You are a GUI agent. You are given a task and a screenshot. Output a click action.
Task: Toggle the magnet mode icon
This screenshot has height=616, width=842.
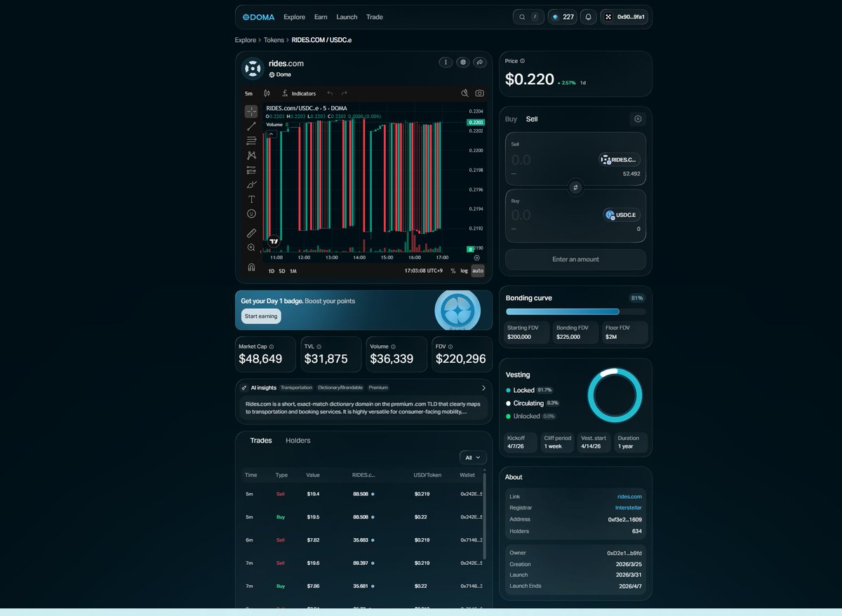(x=251, y=267)
